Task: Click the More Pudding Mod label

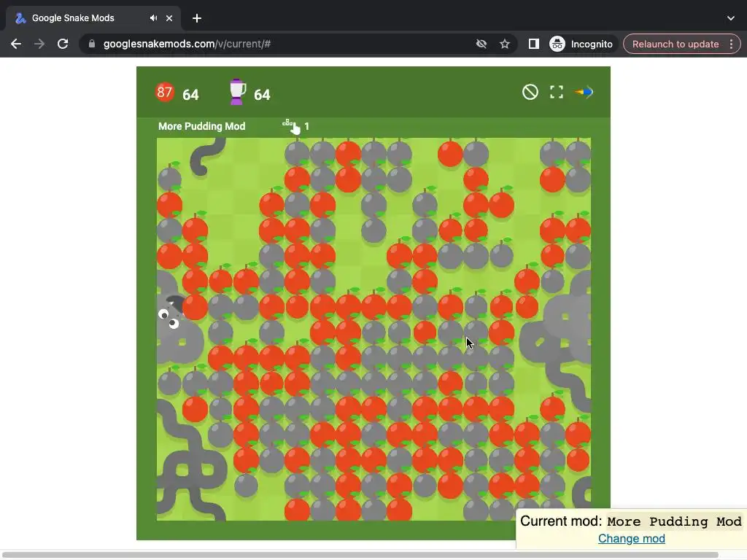Action: pyautogui.click(x=201, y=126)
